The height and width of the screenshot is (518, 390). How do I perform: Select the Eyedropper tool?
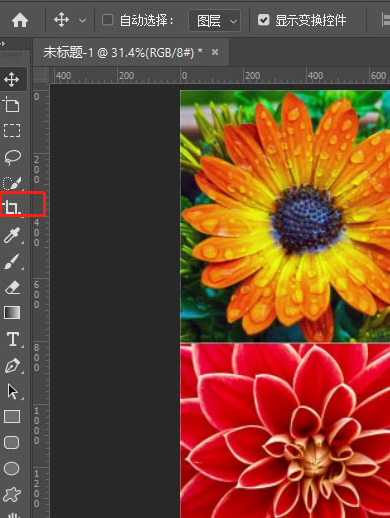tap(12, 235)
